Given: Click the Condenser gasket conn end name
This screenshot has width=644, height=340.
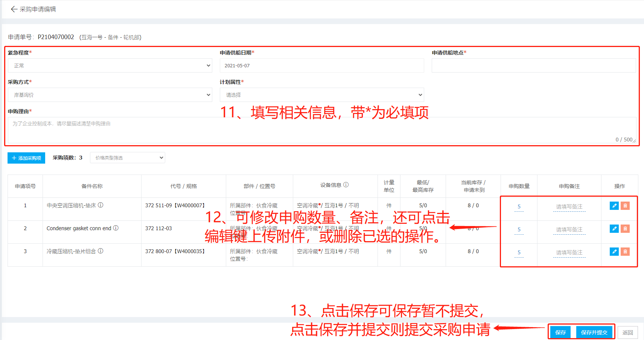Looking at the screenshot, I should tap(79, 228).
